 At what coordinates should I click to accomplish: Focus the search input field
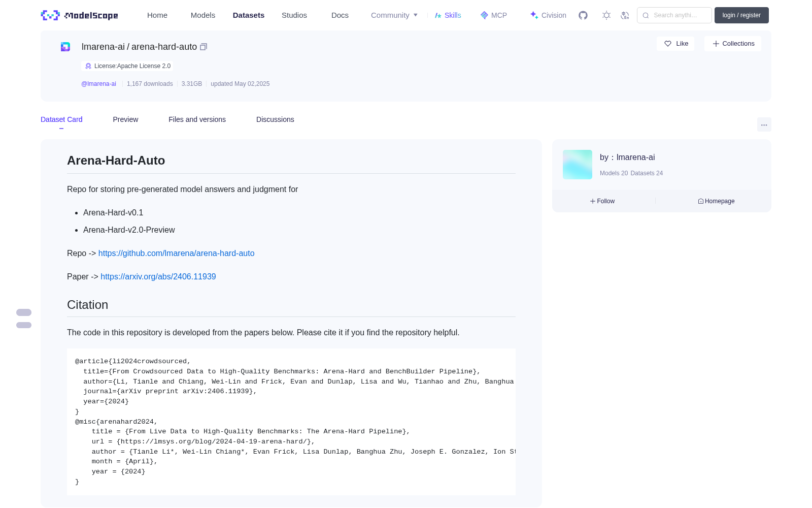point(674,15)
